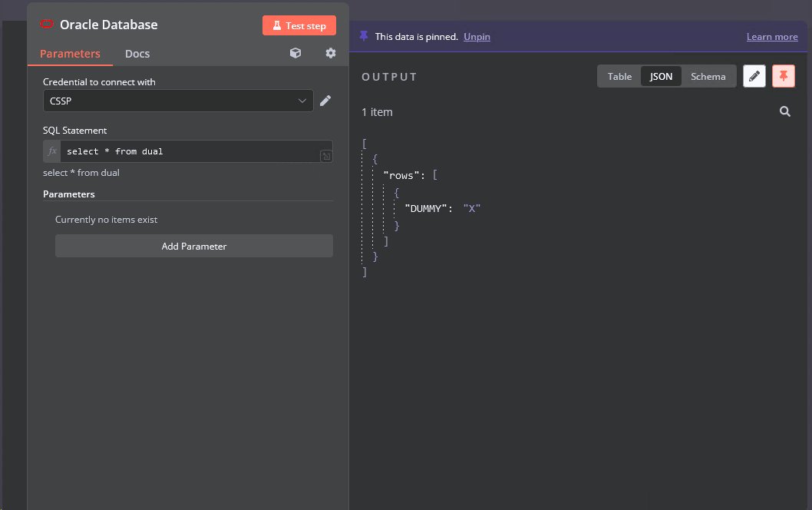The width and height of the screenshot is (812, 510).
Task: Search output with magnifier icon
Action: pyautogui.click(x=785, y=111)
